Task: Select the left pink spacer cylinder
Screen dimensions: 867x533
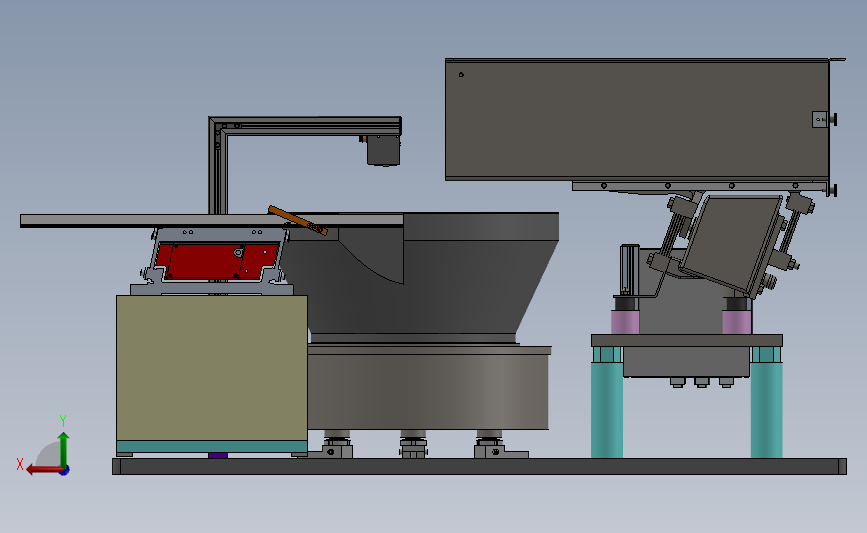Action: click(625, 322)
